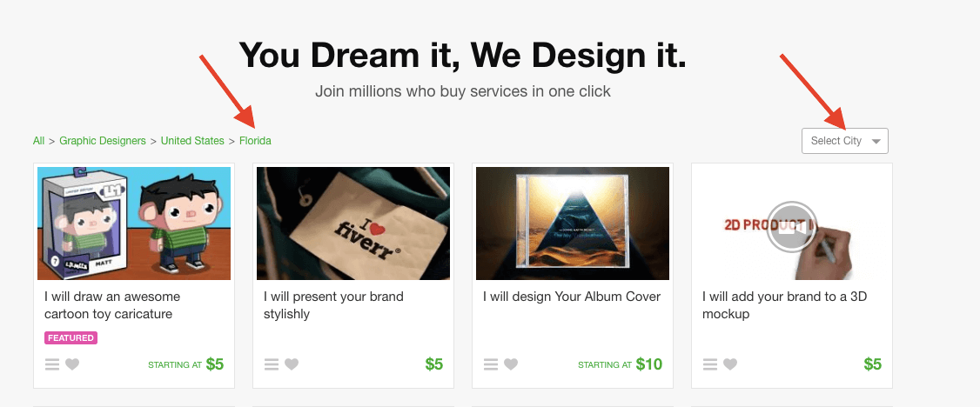Navigate to Graphic Designers breadcrumb
This screenshot has width=980, height=407.
coord(104,141)
